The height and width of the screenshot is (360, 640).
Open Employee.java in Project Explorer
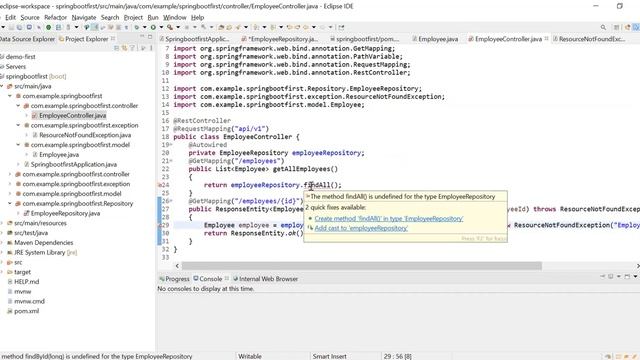[59, 154]
